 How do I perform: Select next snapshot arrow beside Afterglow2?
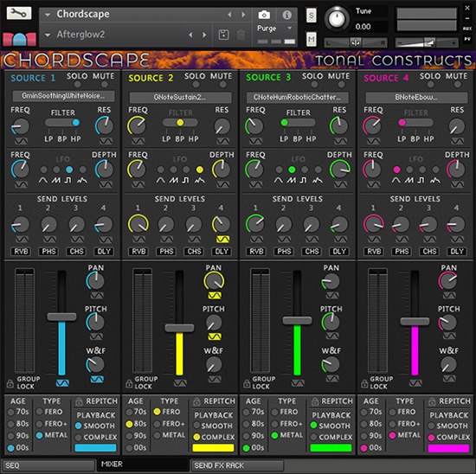coord(204,35)
